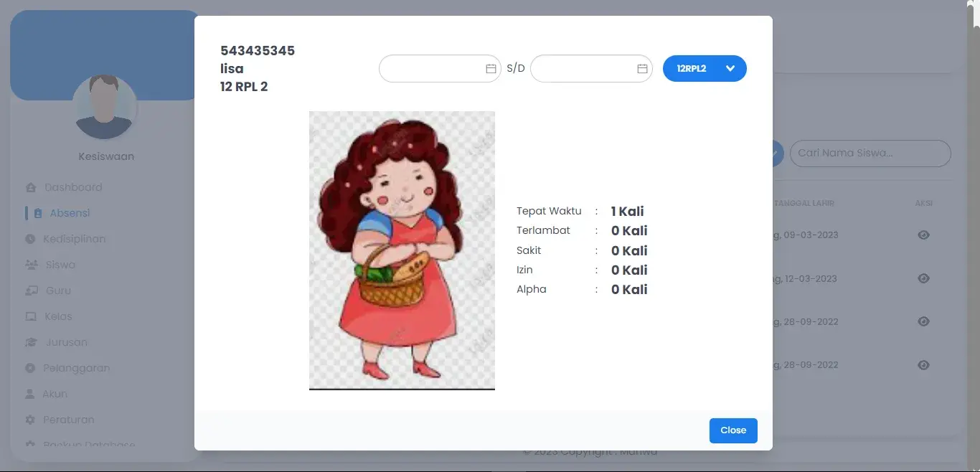
Task: Focus the Cari Nama Siswa search box
Action: point(870,154)
